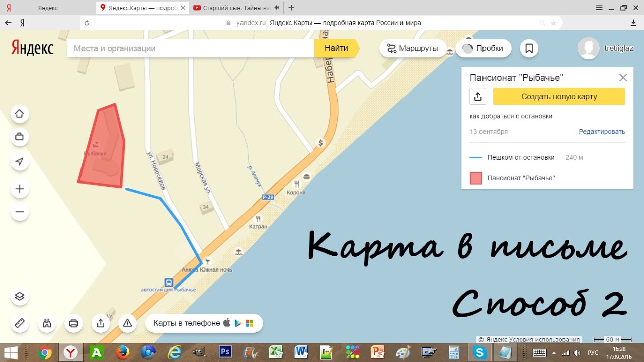Click the РУС language indicator
The width and height of the screenshot is (644, 362).
pos(593,353)
